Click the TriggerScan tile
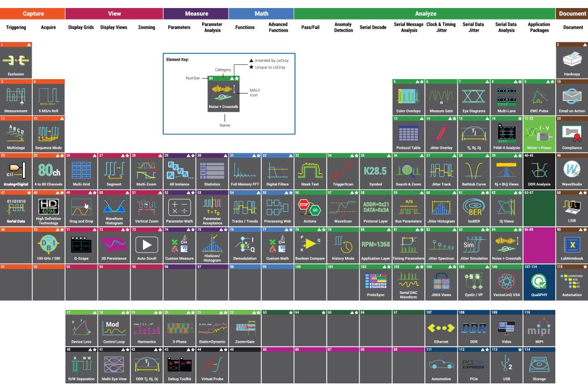The height and width of the screenshot is (392, 588). (x=342, y=172)
